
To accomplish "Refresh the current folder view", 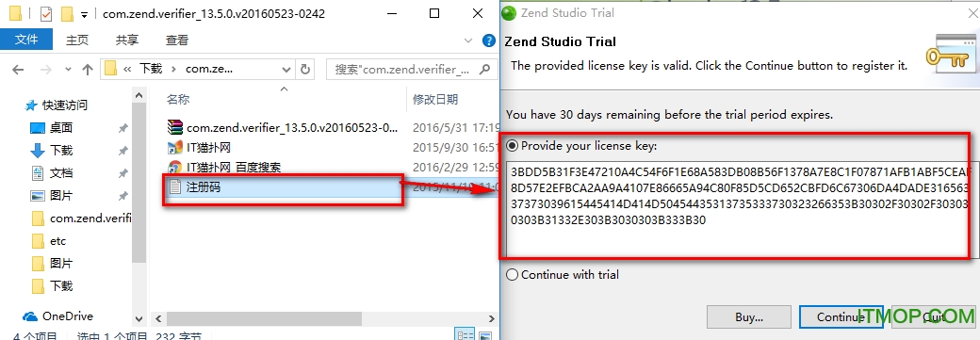I will (x=305, y=69).
